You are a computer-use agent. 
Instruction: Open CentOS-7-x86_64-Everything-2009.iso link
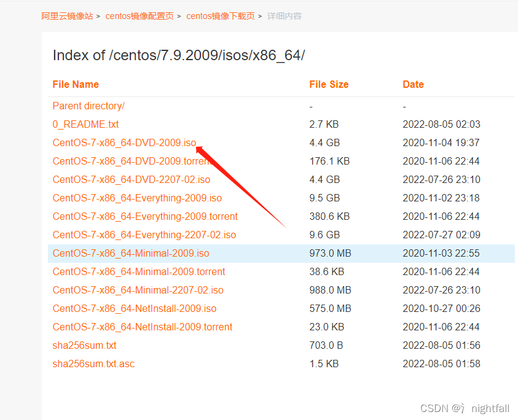click(x=136, y=198)
